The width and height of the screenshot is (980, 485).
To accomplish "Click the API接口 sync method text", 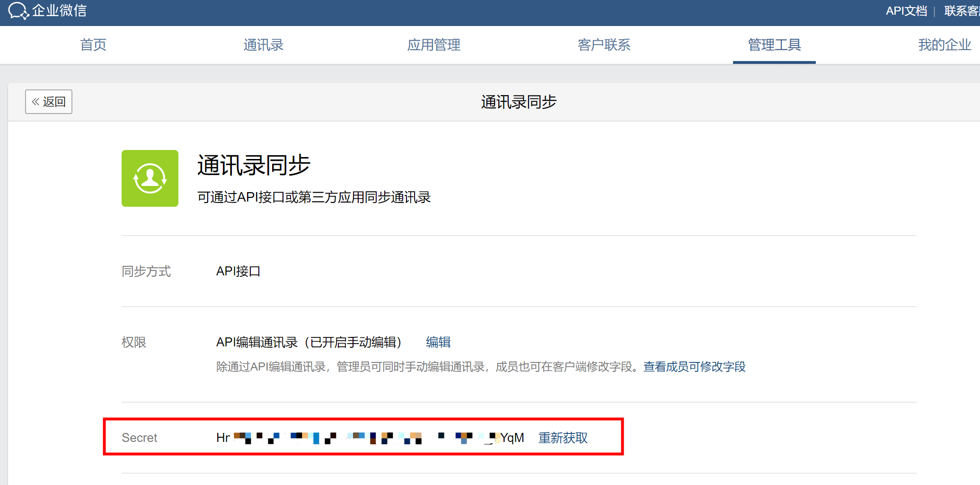I will [x=238, y=271].
